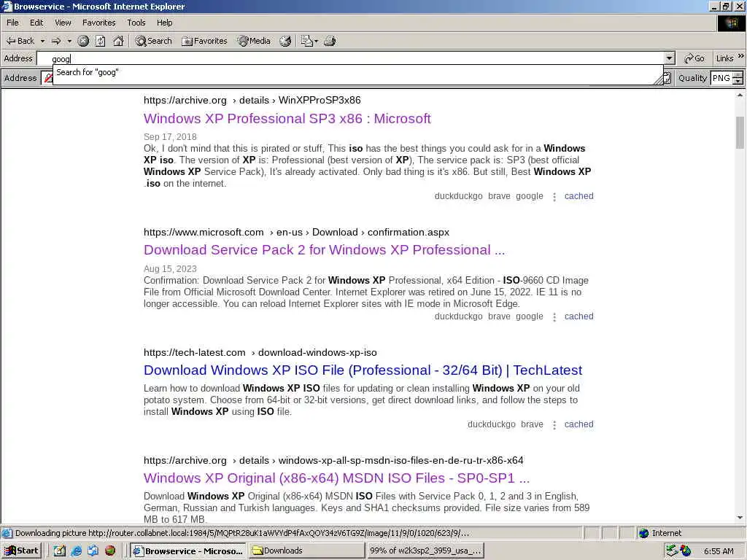Open the Favorites pane from the toolbar
The width and height of the screenshot is (747, 560).
point(204,41)
